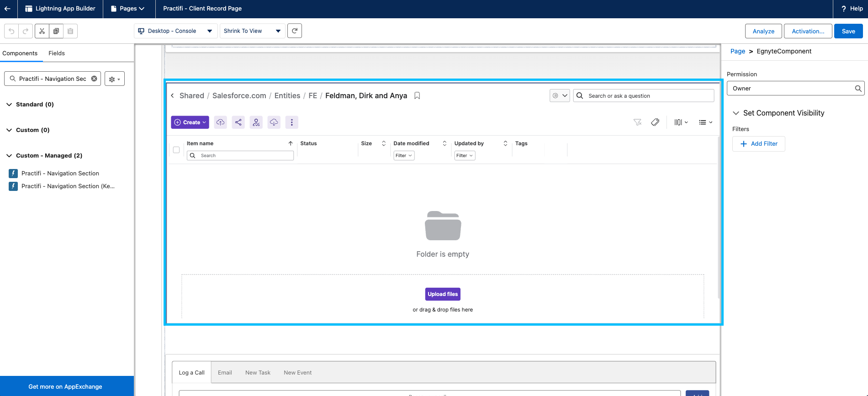Open the Salesforce.com breadcrumb folder

[239, 96]
